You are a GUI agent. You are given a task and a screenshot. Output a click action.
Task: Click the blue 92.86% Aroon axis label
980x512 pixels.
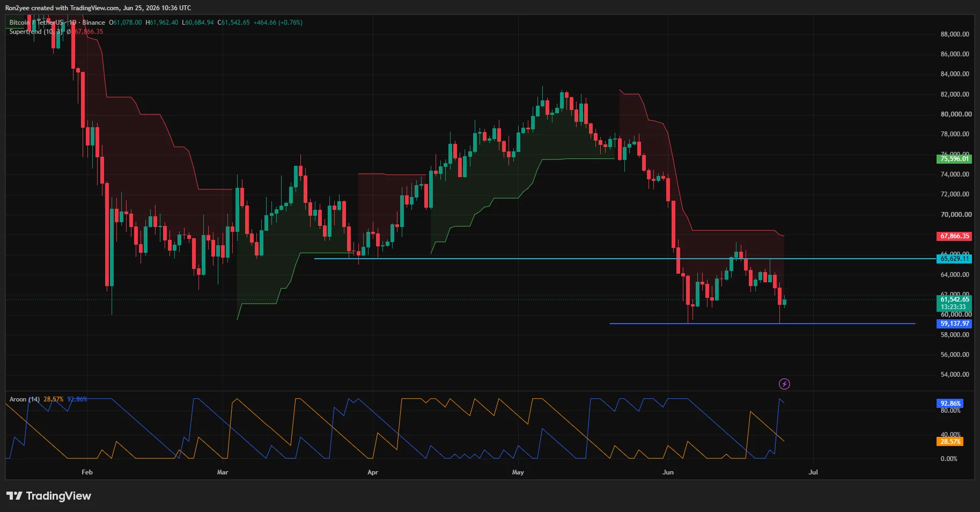[950, 404]
